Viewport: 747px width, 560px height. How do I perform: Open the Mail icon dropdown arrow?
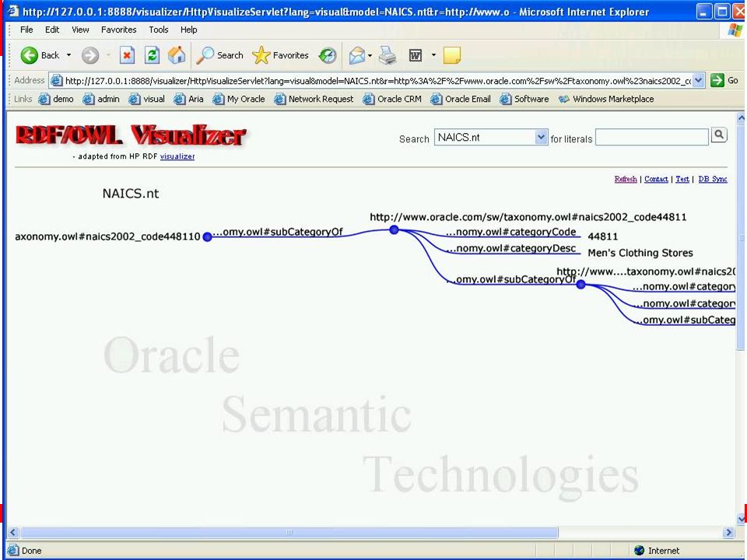click(x=370, y=55)
